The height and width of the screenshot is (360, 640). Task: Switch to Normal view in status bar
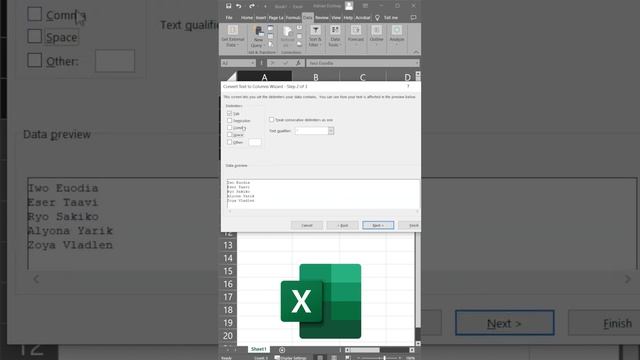pos(320,358)
